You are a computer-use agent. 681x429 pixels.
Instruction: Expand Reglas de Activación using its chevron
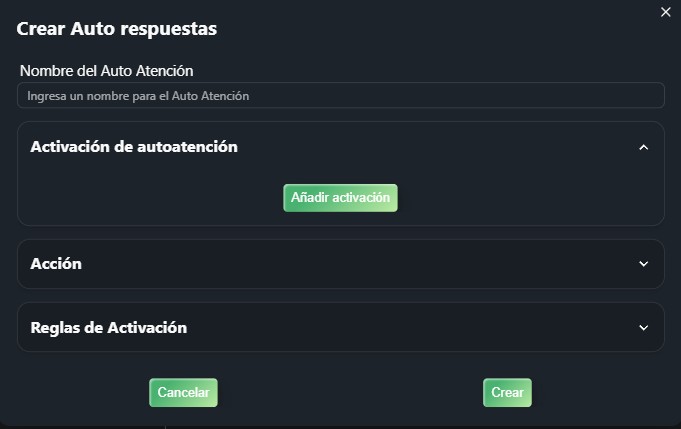(x=644, y=327)
